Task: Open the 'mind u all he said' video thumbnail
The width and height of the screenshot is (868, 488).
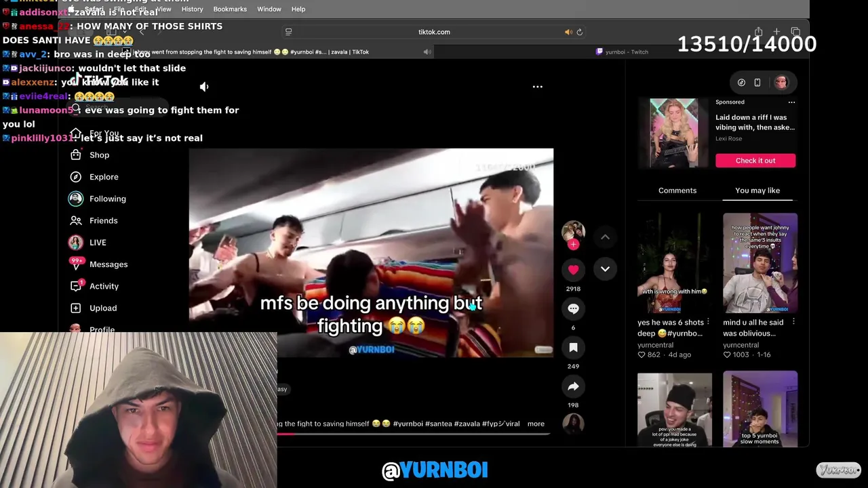Action: (x=760, y=263)
